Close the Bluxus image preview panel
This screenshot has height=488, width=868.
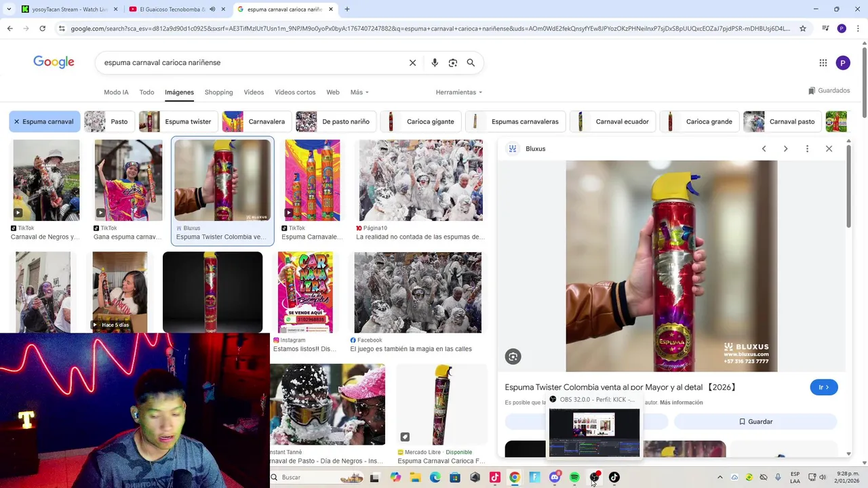(829, 148)
